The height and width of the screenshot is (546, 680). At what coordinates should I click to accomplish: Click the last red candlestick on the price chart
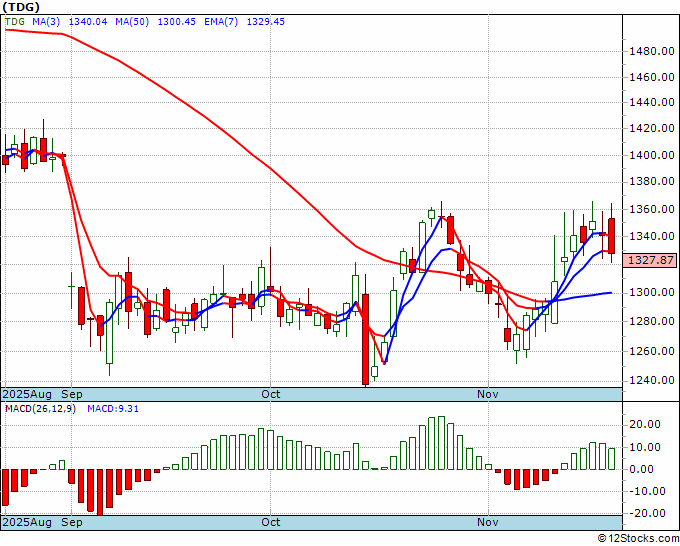[611, 236]
